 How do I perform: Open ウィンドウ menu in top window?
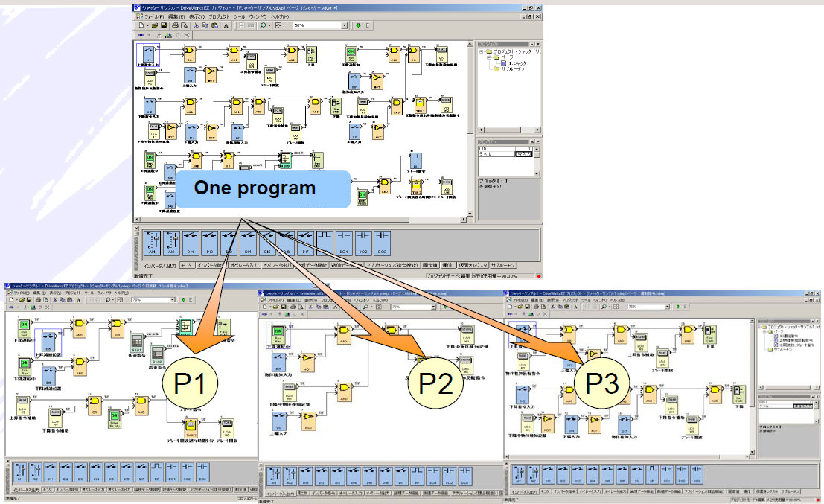tap(258, 17)
